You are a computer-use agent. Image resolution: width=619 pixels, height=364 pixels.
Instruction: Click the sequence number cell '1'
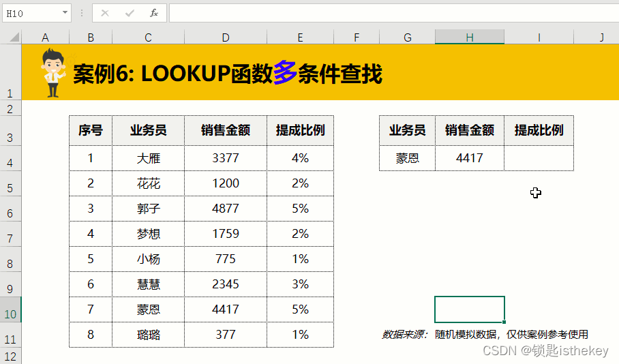[91, 158]
